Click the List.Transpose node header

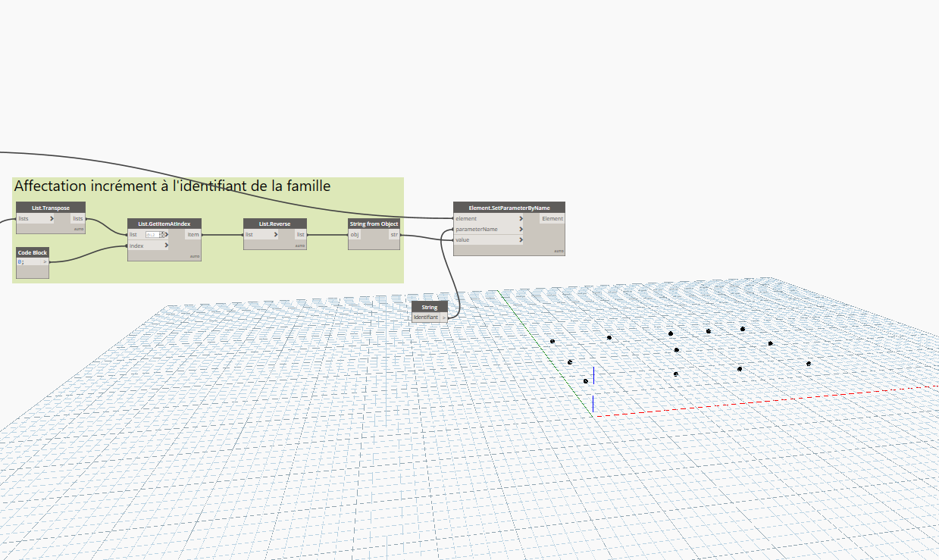50,208
